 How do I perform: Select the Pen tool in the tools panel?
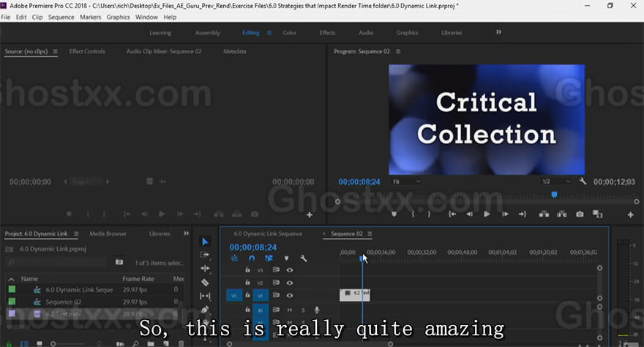click(205, 310)
